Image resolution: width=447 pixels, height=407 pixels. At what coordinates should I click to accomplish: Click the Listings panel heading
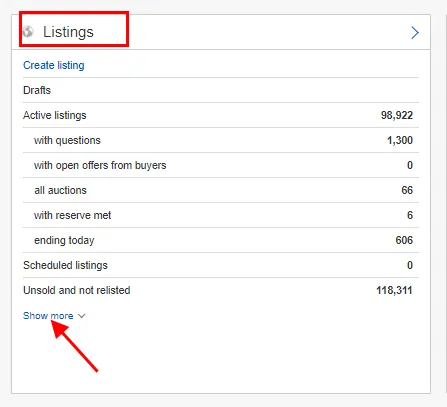68,32
